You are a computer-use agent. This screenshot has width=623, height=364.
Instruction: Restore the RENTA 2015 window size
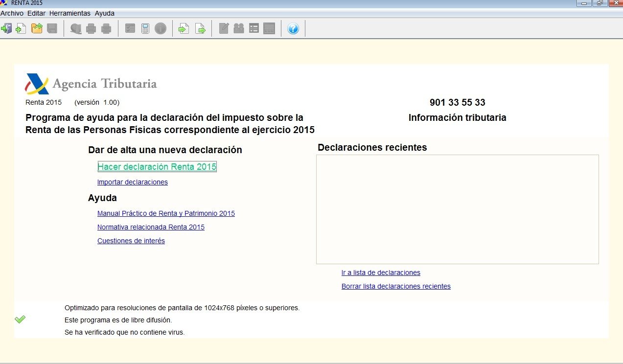[600, 3]
